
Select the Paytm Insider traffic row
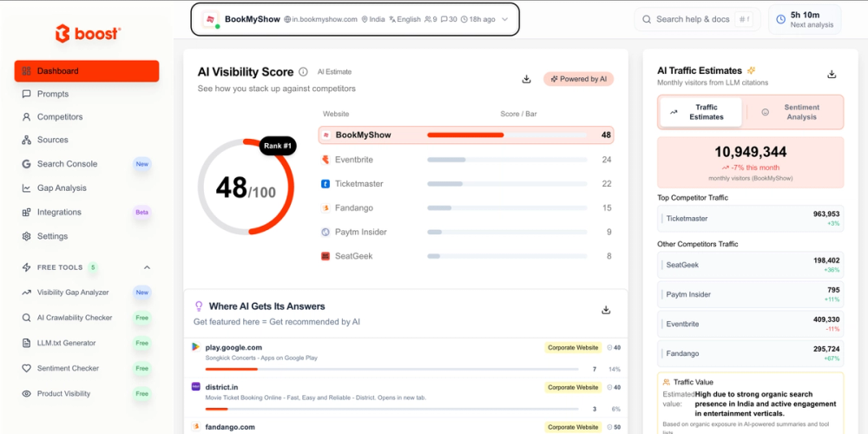coord(751,294)
